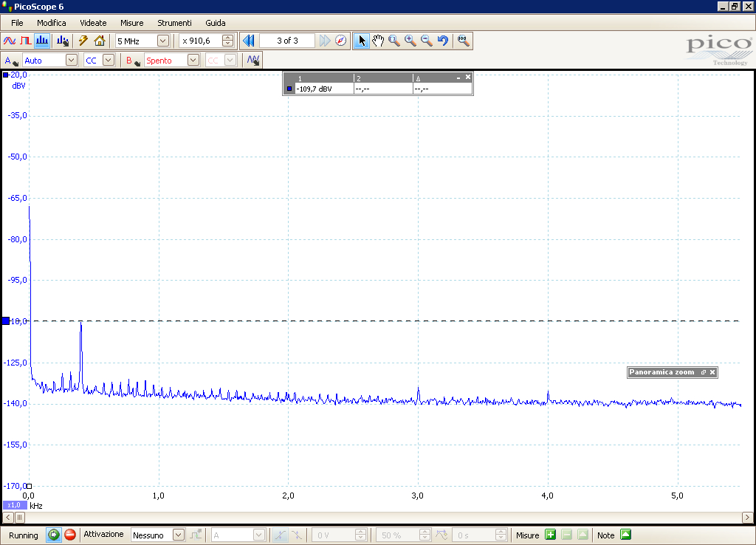Open the Buffer Navigator compass icon
Screen dimensions: 756x545
coord(340,41)
